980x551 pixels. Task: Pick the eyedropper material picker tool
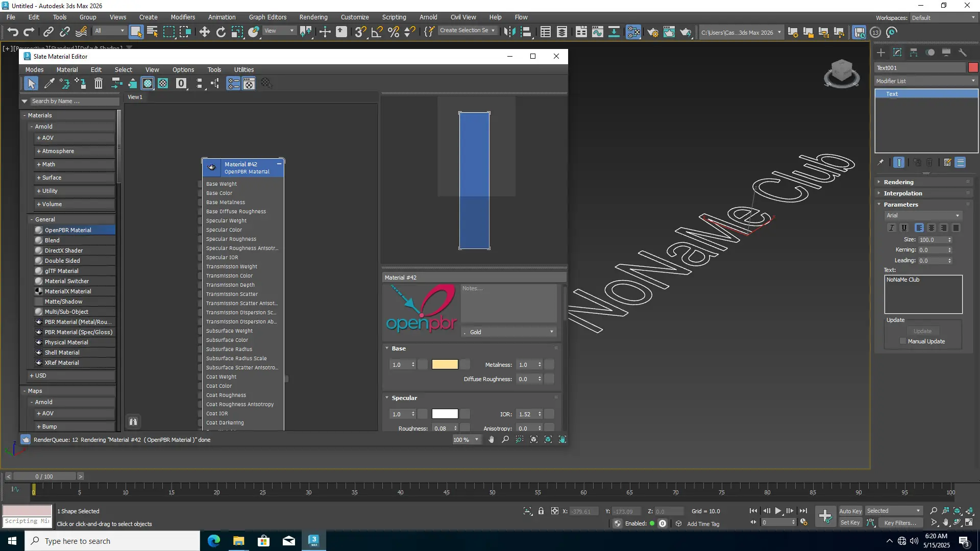tap(50, 84)
